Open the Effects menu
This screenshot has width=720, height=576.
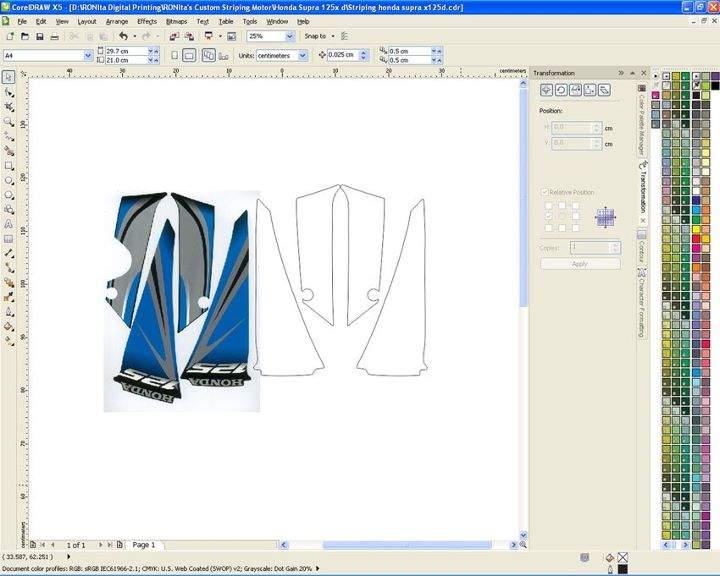coord(147,22)
